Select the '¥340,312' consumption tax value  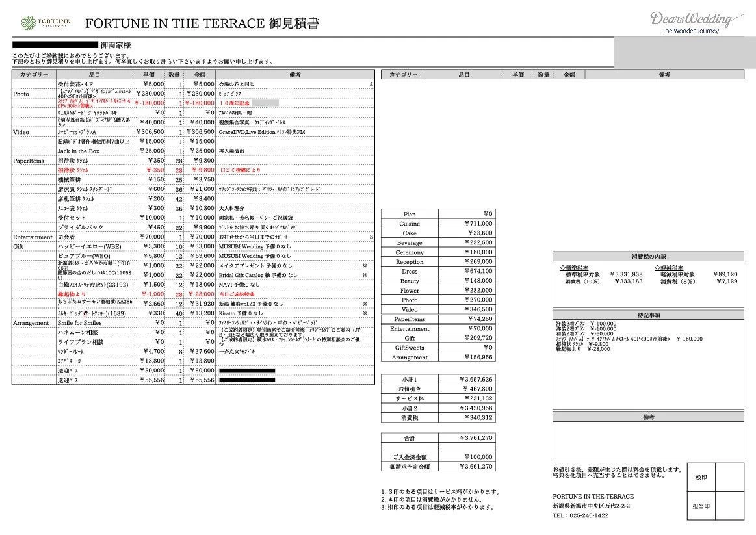tap(478, 418)
